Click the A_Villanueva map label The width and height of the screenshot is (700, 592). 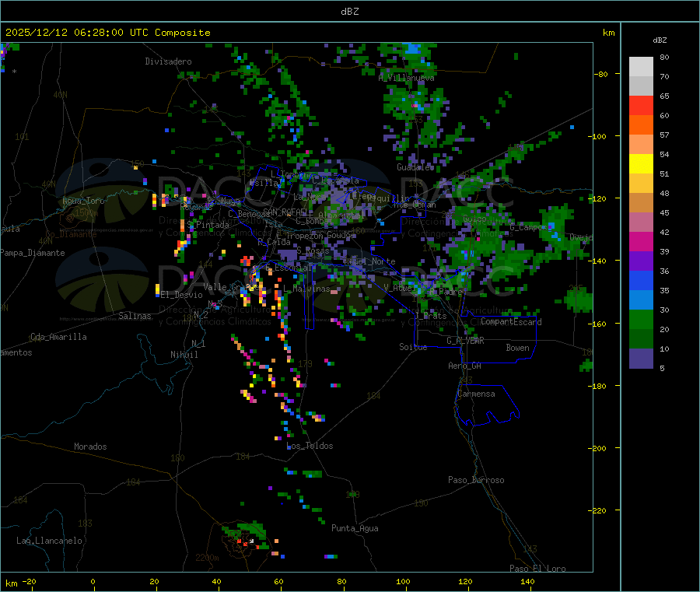(x=406, y=78)
